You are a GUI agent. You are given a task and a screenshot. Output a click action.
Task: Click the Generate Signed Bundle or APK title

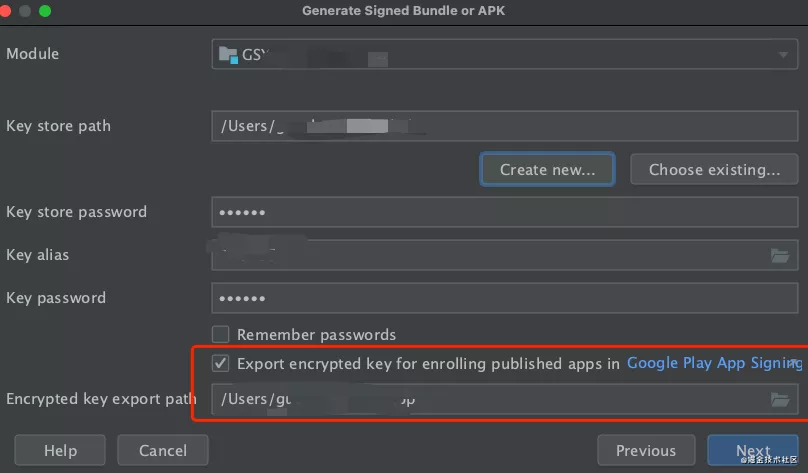[x=403, y=11]
